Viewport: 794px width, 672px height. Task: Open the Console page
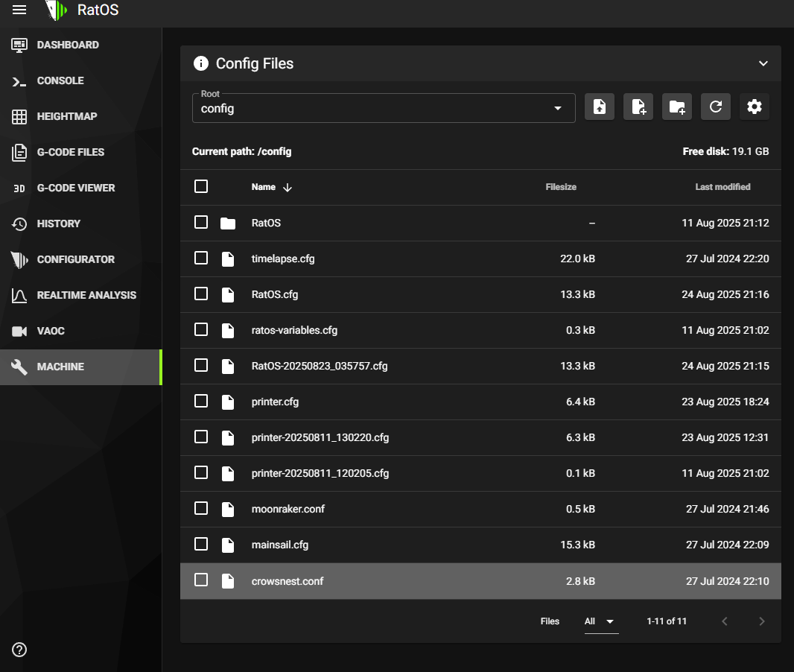pyautogui.click(x=81, y=81)
